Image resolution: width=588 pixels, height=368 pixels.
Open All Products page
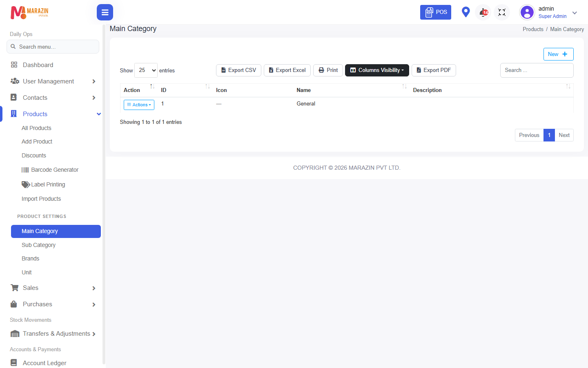[36, 128]
